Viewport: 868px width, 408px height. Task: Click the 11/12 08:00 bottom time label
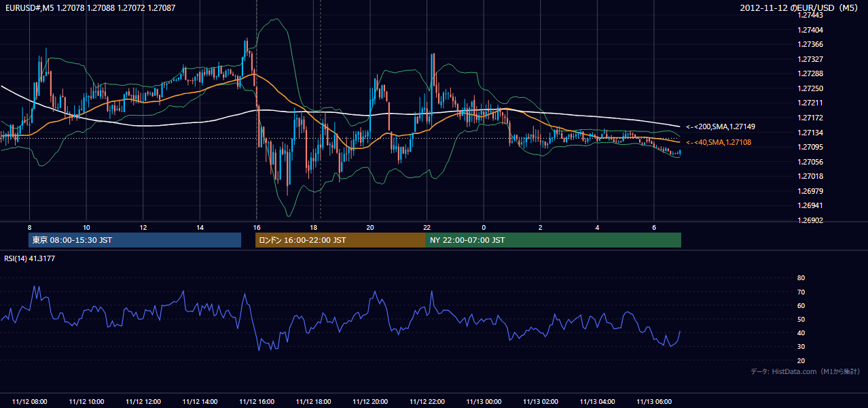click(29, 402)
